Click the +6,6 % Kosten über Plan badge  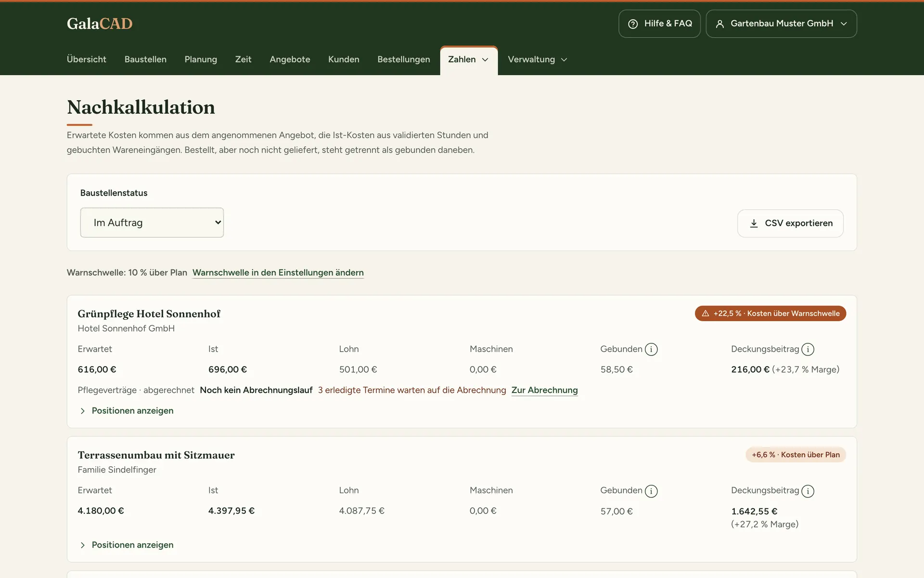(x=796, y=455)
